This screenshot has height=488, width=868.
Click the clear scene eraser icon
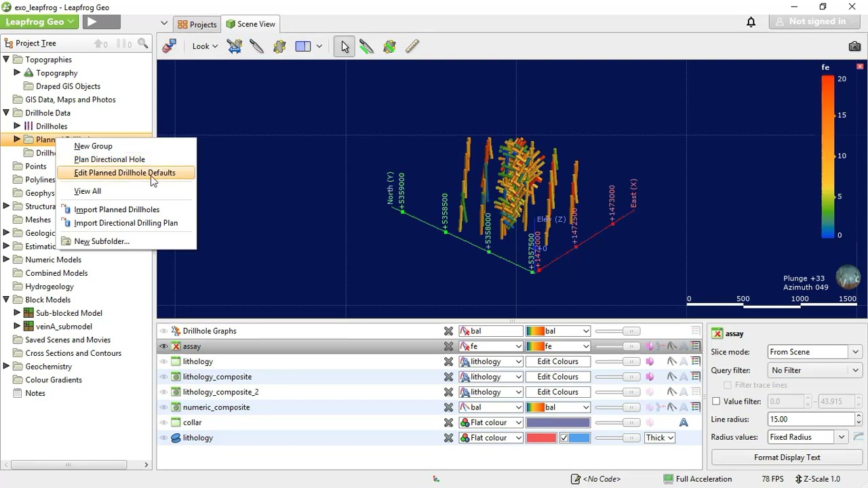(170, 46)
